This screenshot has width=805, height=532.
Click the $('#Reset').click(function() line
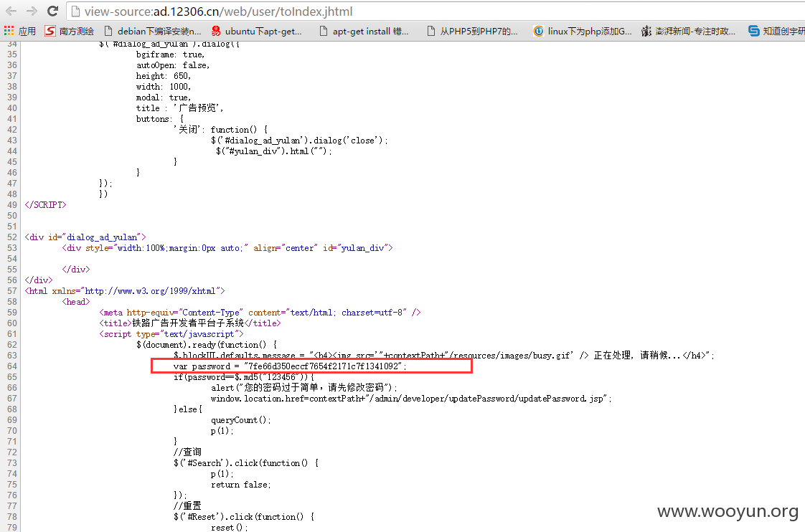coord(244,517)
